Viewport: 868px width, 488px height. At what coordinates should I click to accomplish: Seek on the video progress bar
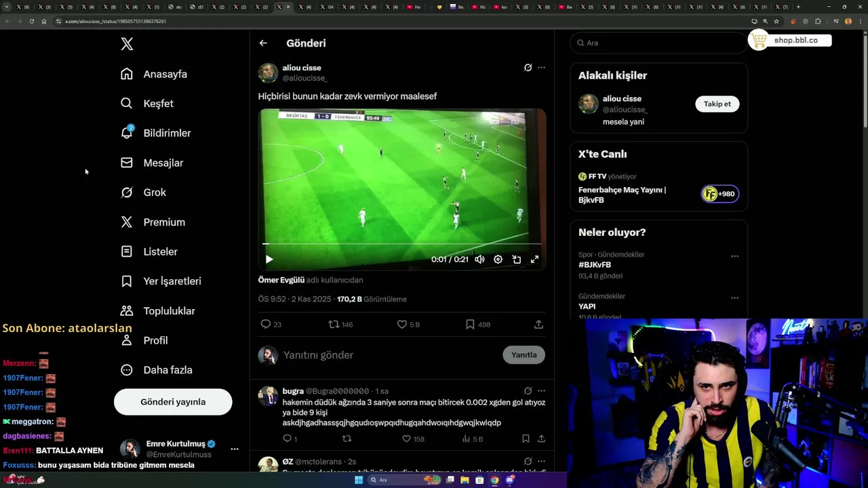pyautogui.click(x=402, y=243)
